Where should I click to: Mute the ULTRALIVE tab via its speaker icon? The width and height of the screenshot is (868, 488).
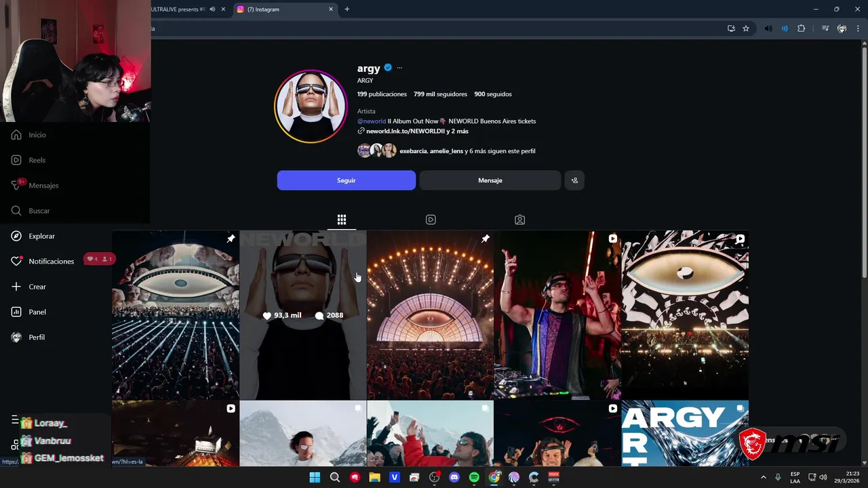212,9
